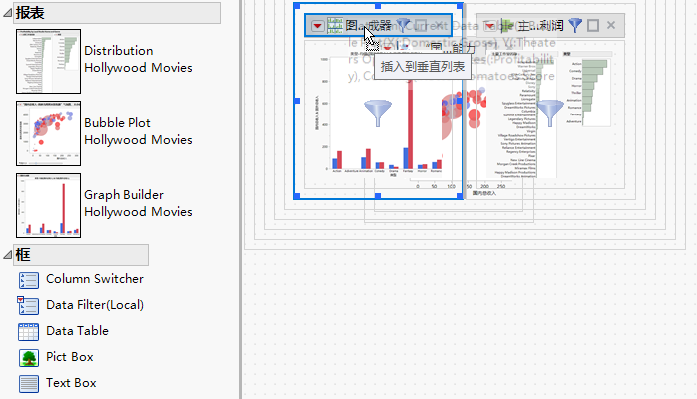This screenshot has height=399, width=697.
Task: Click the top-center handle of selected panel
Action: [378, 6]
